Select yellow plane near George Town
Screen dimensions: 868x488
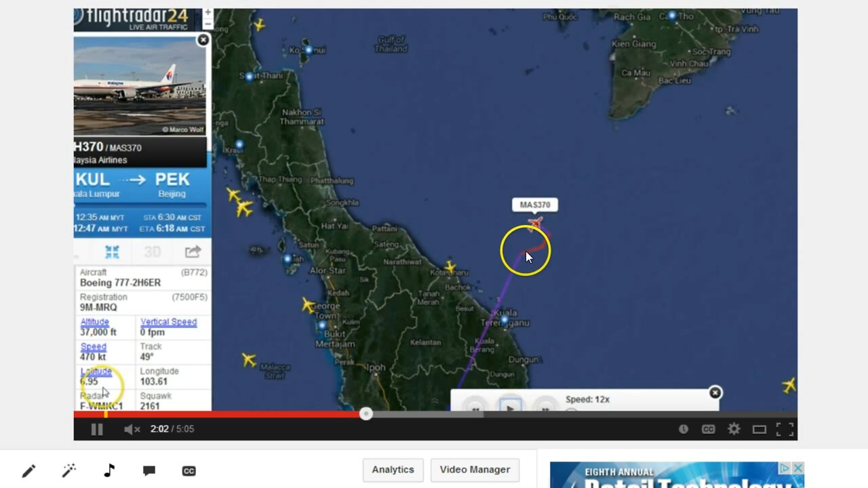coord(309,306)
